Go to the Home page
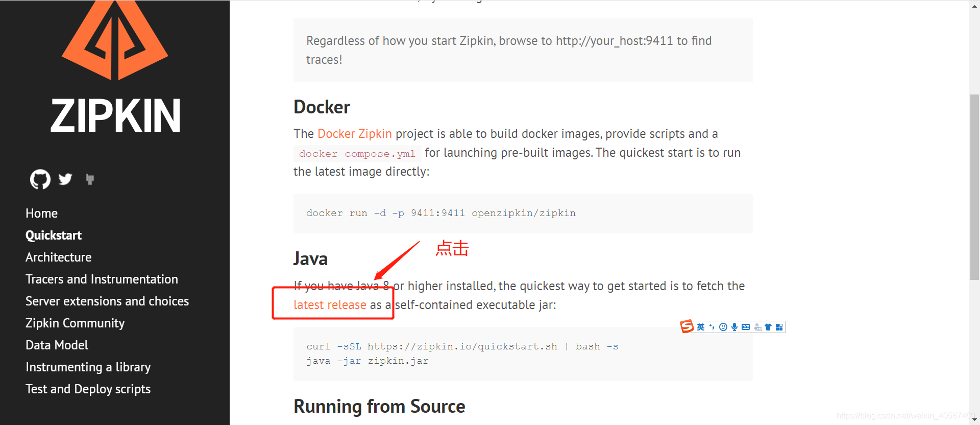This screenshot has height=425, width=980. point(41,214)
